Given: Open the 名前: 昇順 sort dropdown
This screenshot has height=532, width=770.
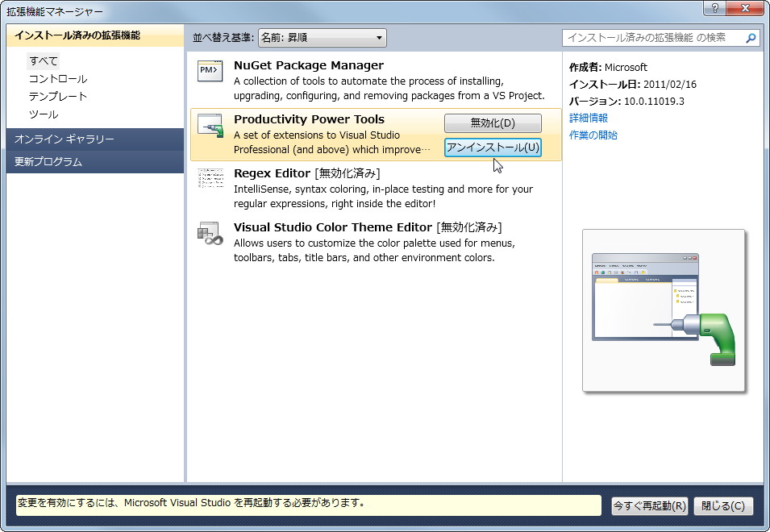Looking at the screenshot, I should click(321, 37).
